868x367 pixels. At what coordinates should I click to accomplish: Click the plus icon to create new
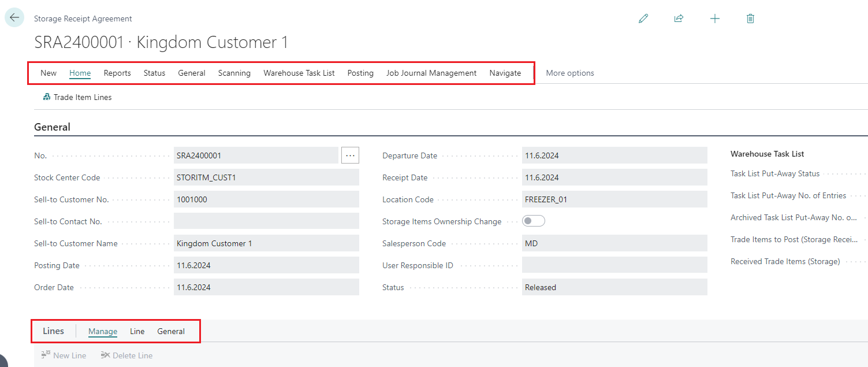coord(715,18)
